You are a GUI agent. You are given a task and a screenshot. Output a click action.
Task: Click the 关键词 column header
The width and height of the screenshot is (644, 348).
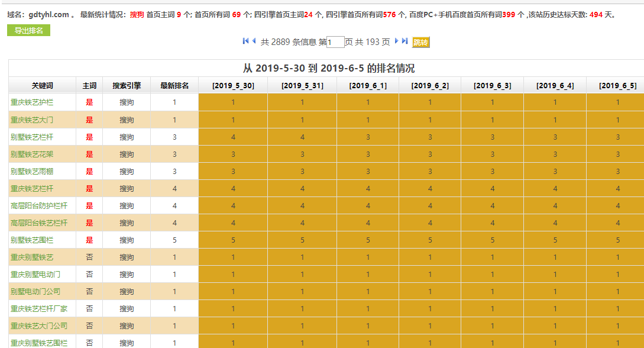point(42,85)
